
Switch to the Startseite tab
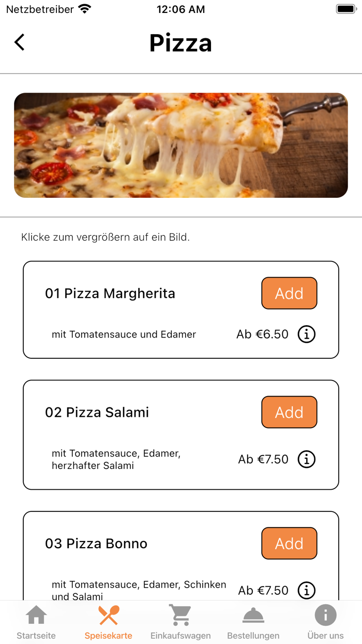[x=35, y=621]
